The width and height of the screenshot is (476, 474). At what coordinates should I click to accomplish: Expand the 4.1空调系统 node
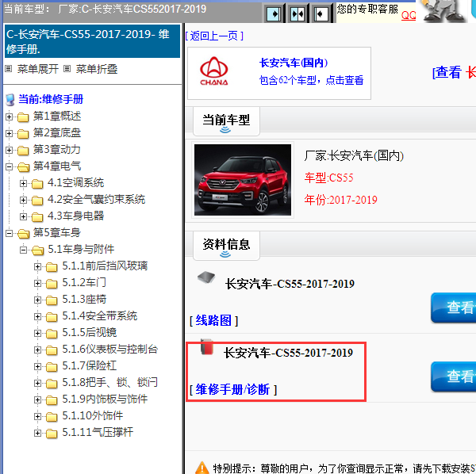coord(23,183)
